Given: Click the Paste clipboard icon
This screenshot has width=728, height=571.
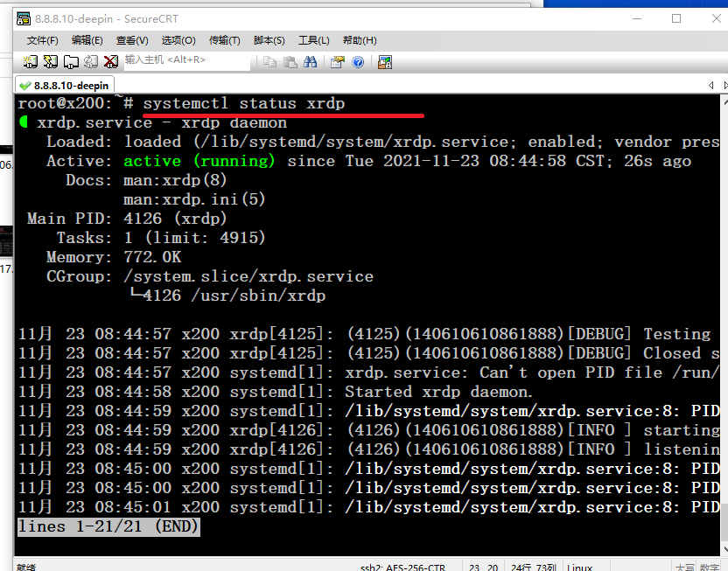Looking at the screenshot, I should (x=290, y=62).
